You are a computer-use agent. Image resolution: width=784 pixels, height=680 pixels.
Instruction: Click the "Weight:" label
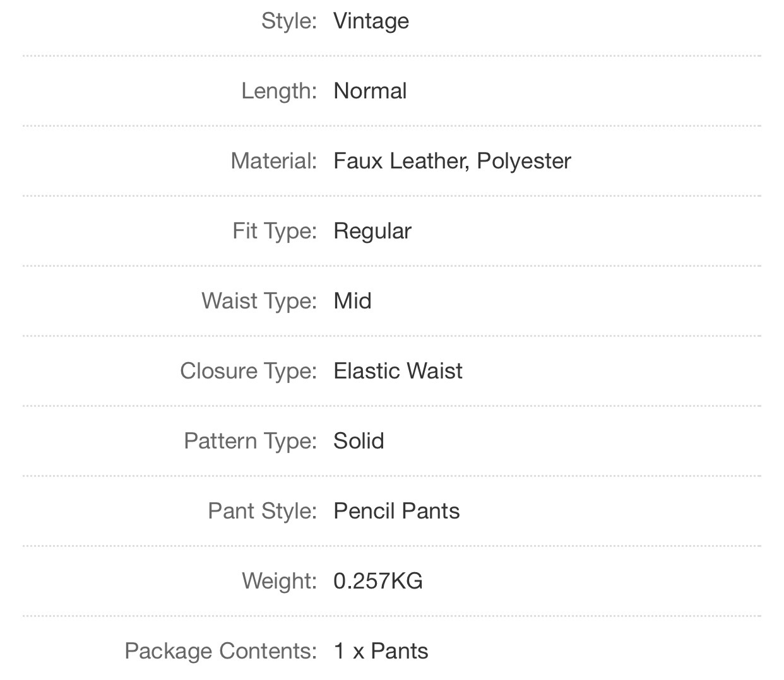point(279,581)
